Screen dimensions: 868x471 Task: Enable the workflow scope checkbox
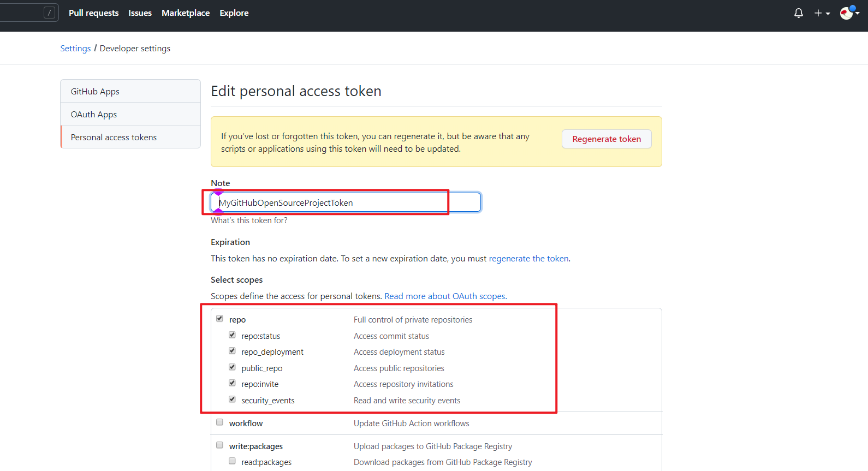point(219,422)
